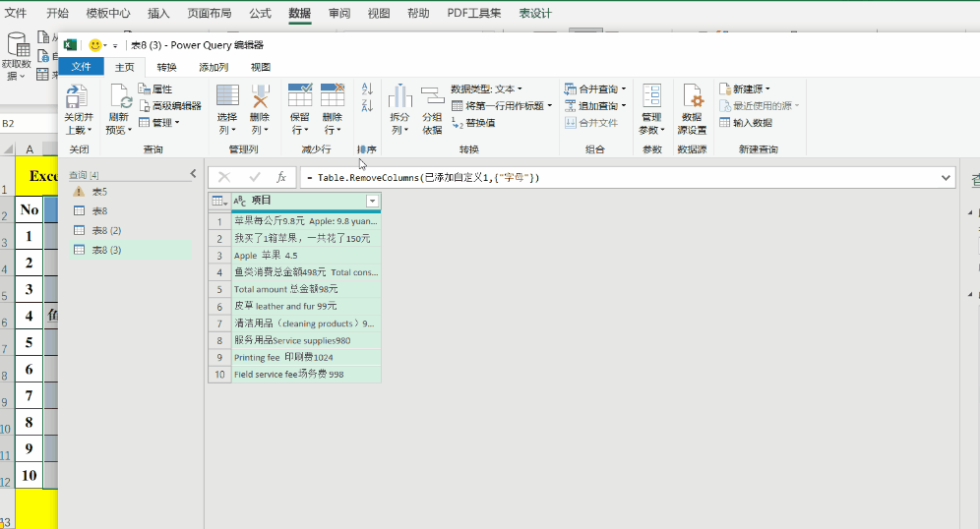
Task: Select query 表8 in the queries list
Action: (x=131, y=211)
